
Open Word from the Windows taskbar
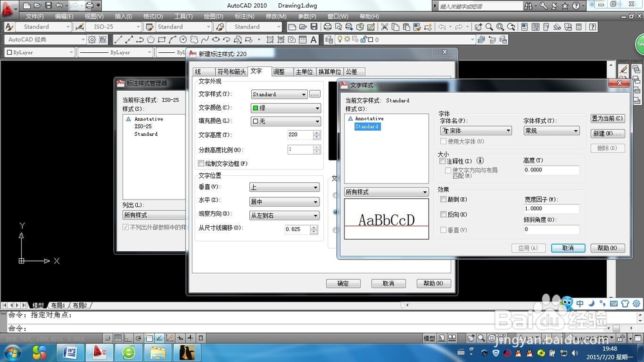point(70,352)
